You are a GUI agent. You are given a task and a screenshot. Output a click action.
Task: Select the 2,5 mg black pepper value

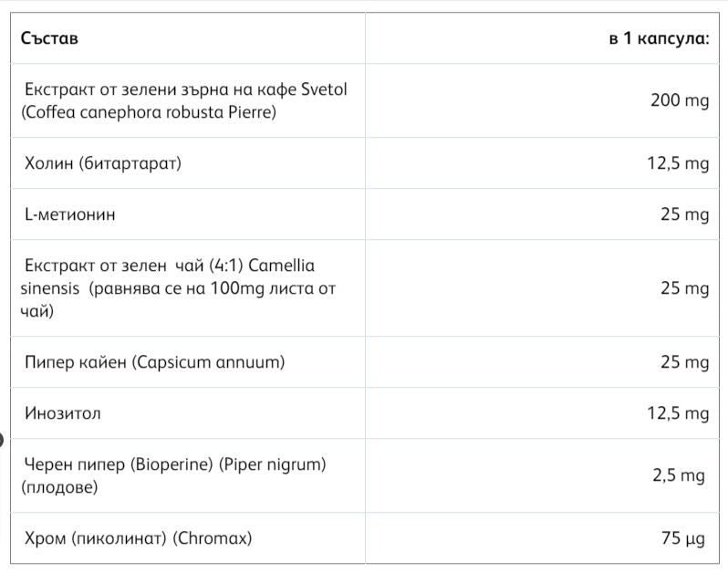click(x=679, y=475)
